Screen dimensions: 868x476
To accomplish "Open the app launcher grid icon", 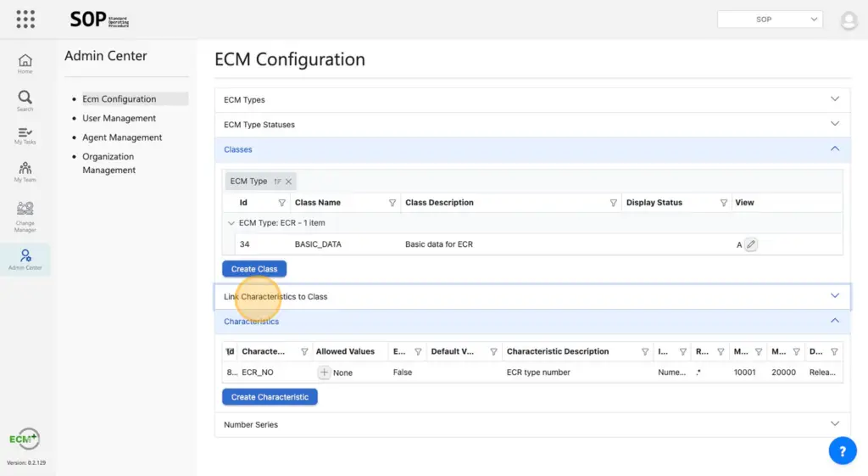I will point(25,19).
